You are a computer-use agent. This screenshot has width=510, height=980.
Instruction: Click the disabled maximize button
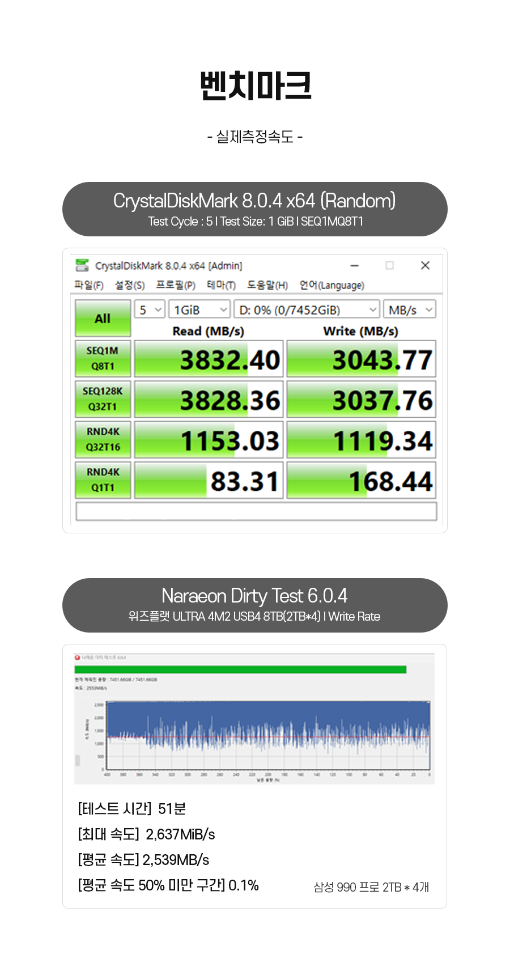[x=389, y=265]
